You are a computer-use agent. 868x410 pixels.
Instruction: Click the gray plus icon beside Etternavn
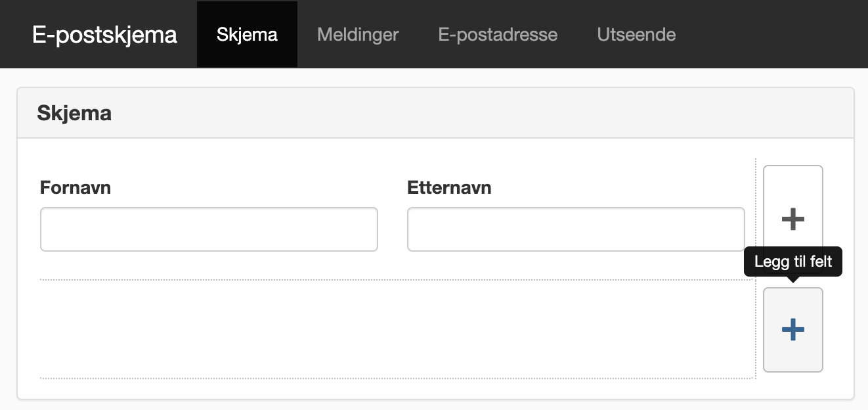[x=793, y=219]
